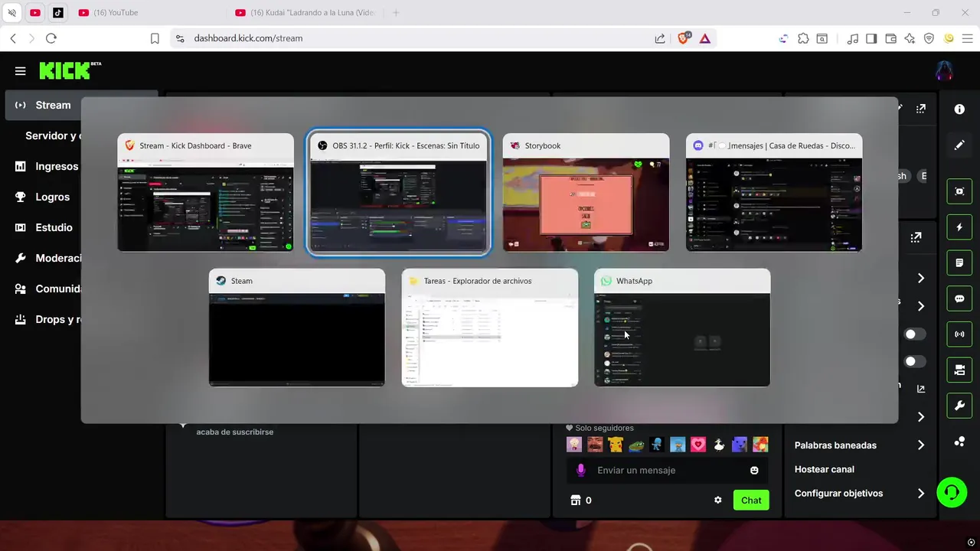Screen dimensions: 980x551
Task: Click the address bar showing dashboard.kick.com/stream
Action: click(x=413, y=38)
